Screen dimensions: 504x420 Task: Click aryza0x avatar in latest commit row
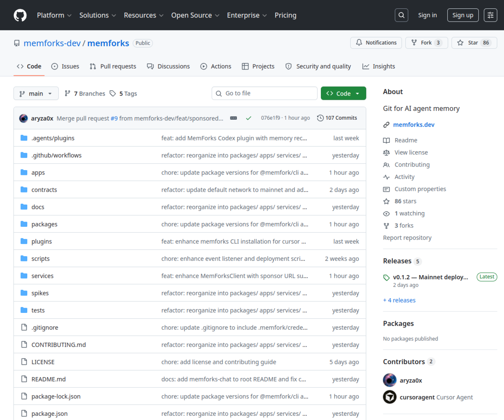tap(23, 118)
